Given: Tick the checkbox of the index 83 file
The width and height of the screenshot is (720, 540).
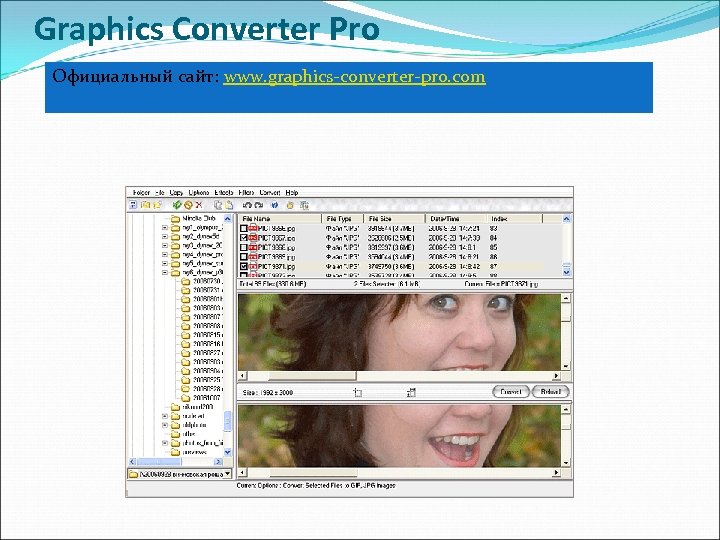Looking at the screenshot, I should 244,228.
